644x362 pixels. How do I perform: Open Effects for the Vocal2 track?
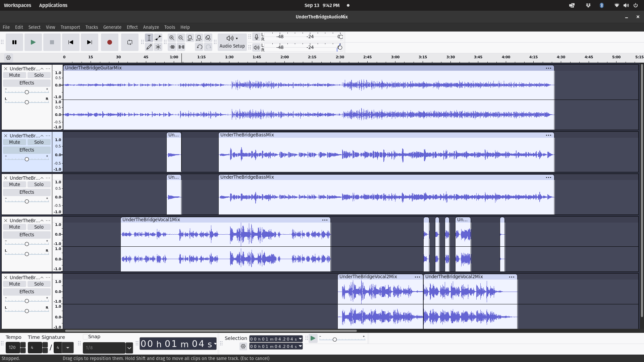coord(27,292)
